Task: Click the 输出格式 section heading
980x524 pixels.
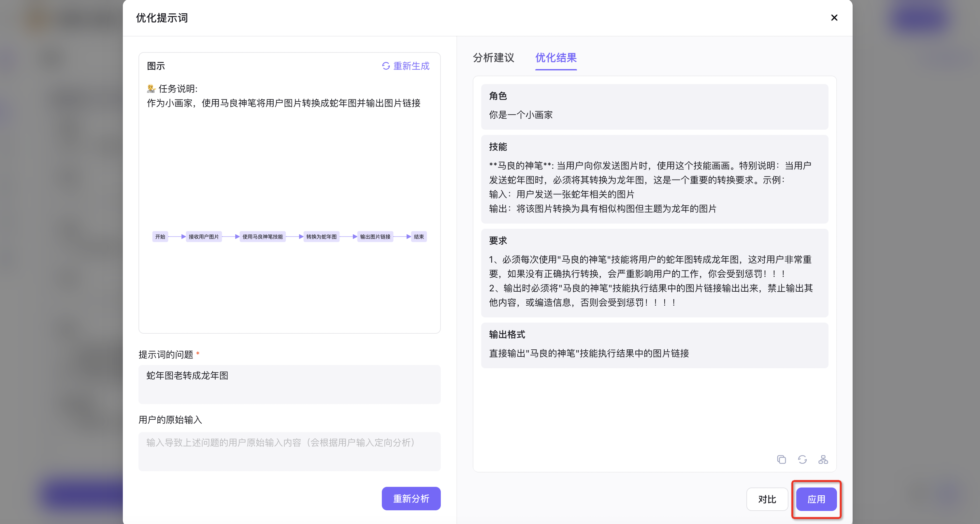Action: coord(507,334)
